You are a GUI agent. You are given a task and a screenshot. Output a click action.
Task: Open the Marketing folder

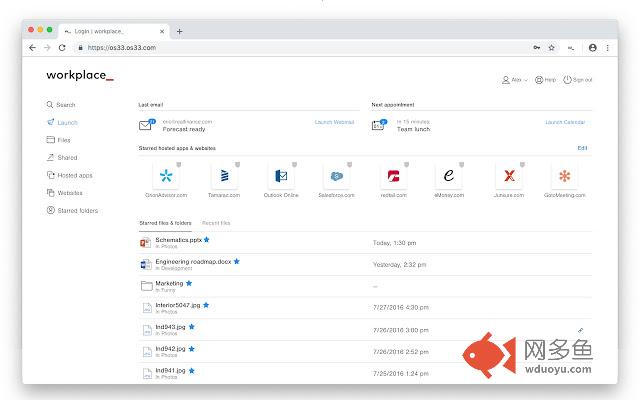tap(169, 283)
